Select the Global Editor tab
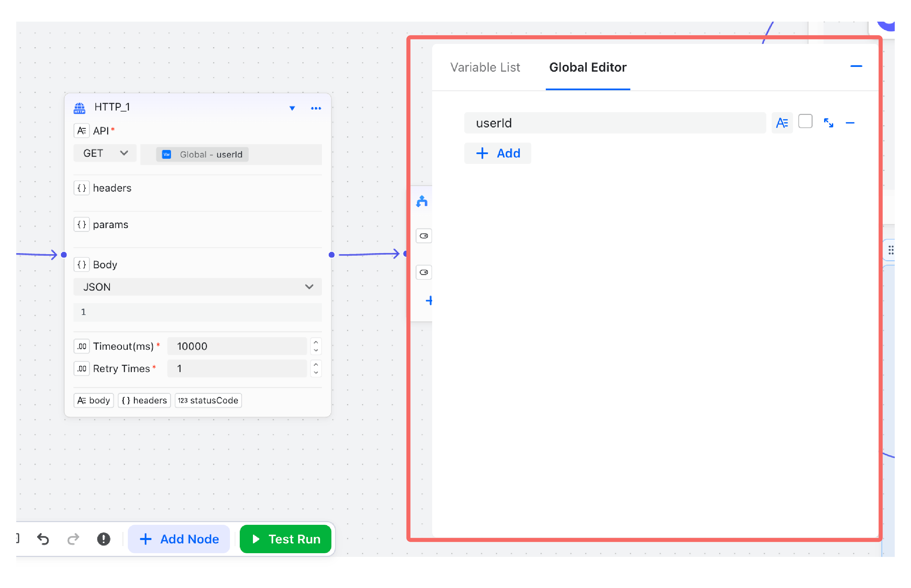The height and width of the screenshot is (588, 911). pos(587,67)
